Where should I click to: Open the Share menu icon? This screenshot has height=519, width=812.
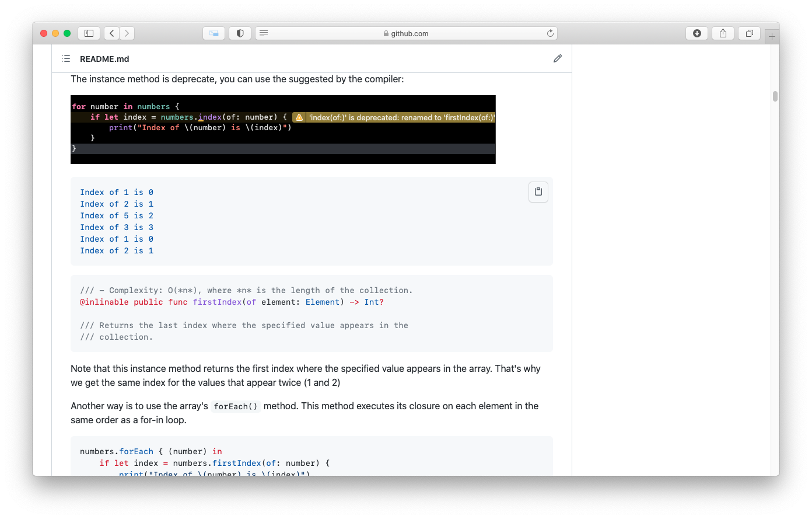(x=723, y=33)
